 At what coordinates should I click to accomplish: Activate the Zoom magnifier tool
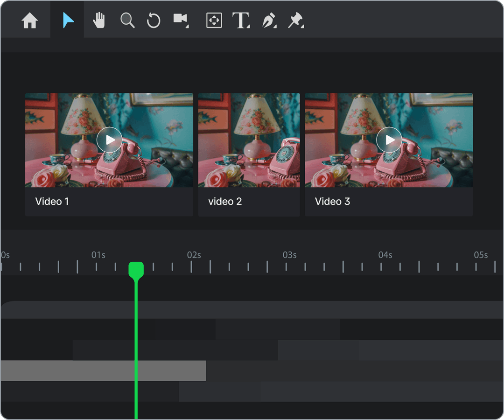pos(127,20)
